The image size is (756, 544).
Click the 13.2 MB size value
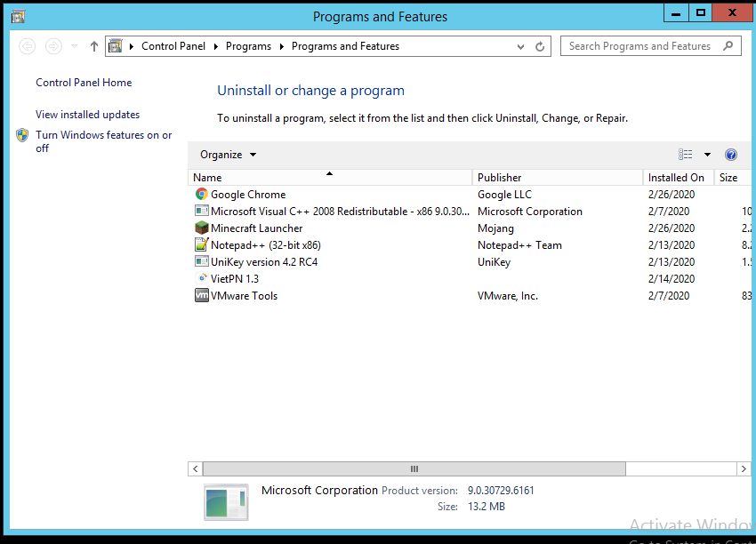coord(486,507)
